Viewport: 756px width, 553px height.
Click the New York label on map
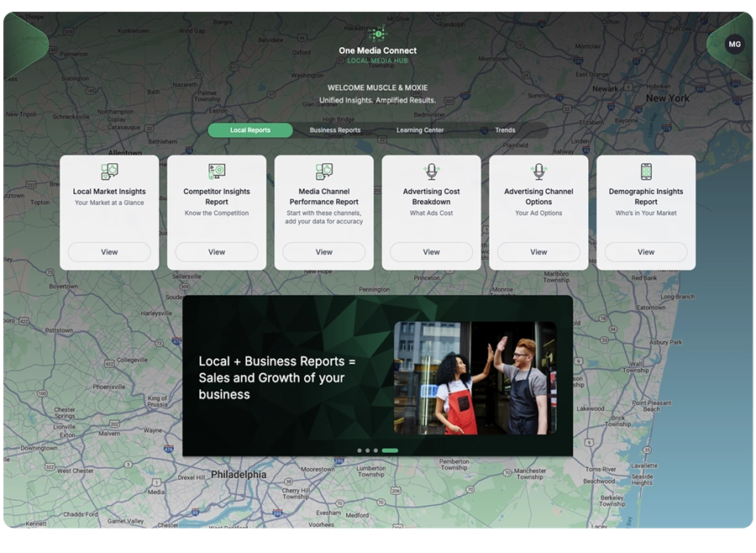[x=668, y=98]
